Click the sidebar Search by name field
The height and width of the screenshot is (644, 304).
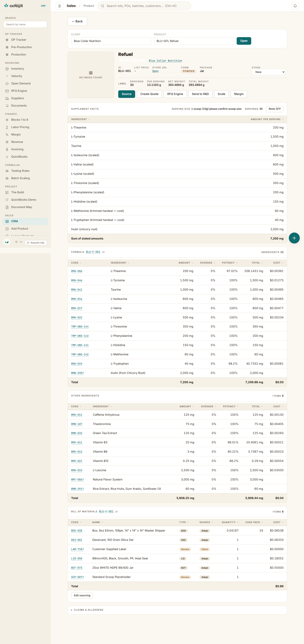25,24
